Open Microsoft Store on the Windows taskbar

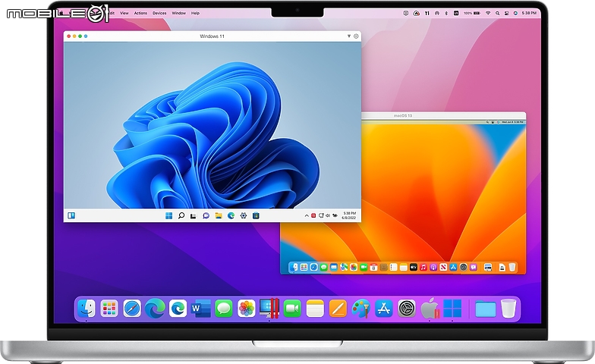256,215
